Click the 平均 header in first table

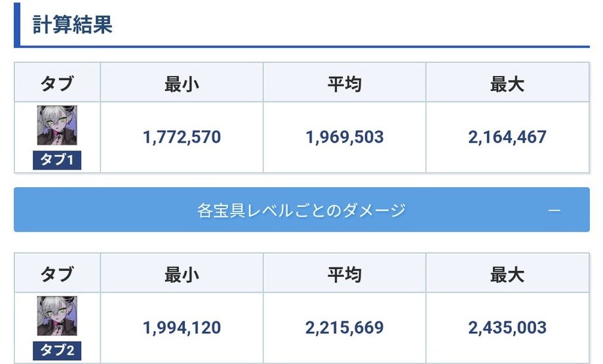click(345, 84)
